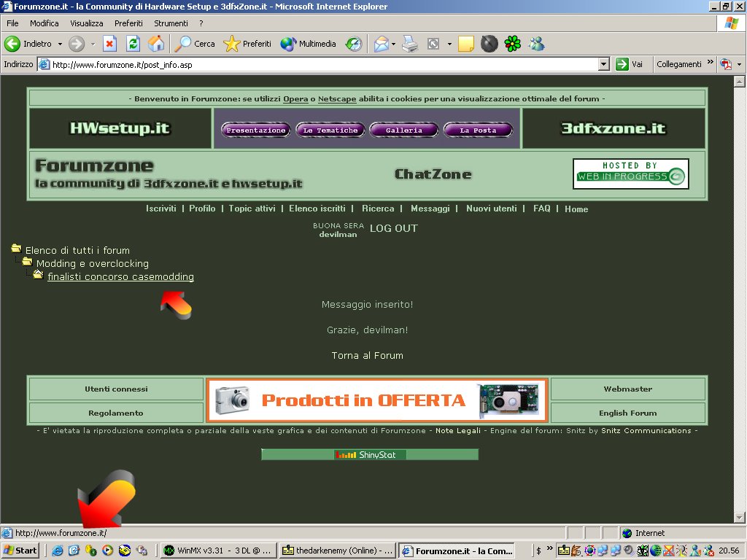This screenshot has width=747, height=560.
Task: Expand the address bar history dropdown
Action: 603,64
